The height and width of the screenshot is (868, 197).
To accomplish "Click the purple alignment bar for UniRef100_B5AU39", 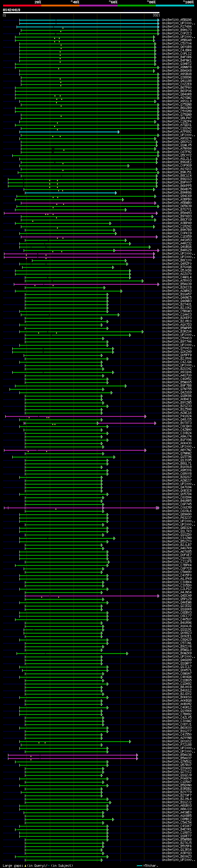I will [x=86, y=285].
